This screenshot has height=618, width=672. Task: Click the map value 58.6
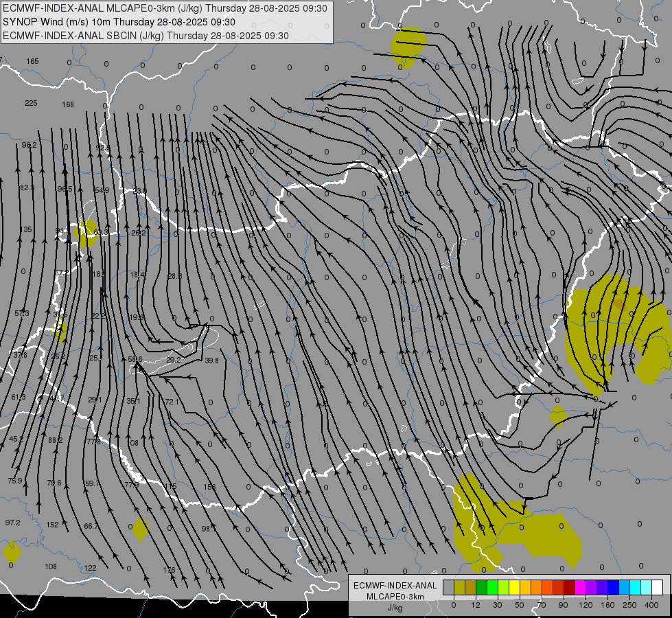point(135,359)
